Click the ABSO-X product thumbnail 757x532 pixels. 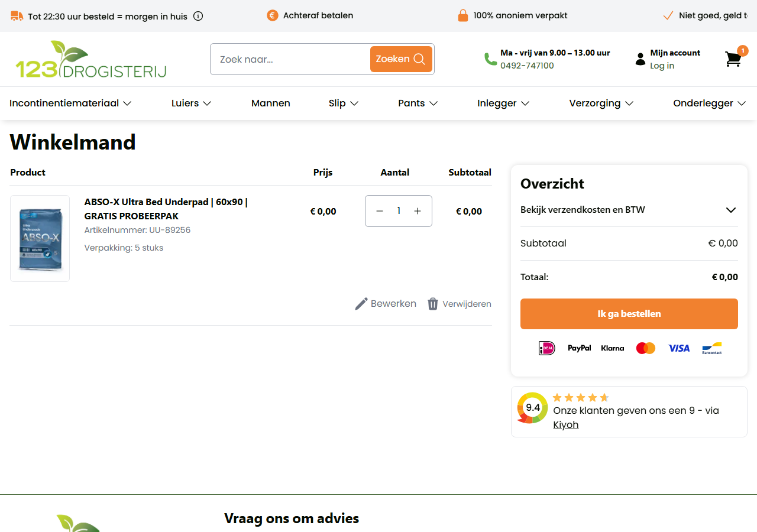(40, 239)
